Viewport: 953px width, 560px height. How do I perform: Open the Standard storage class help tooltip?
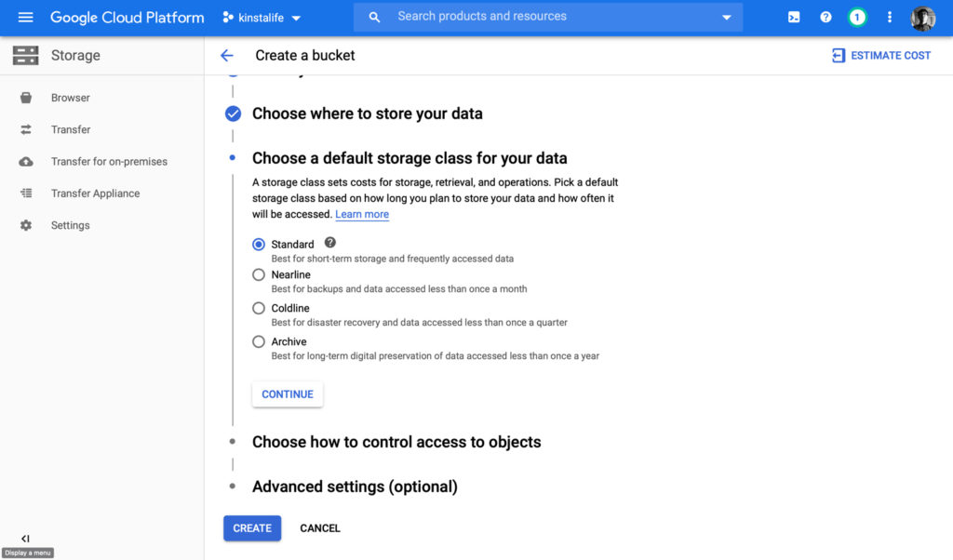pos(330,243)
